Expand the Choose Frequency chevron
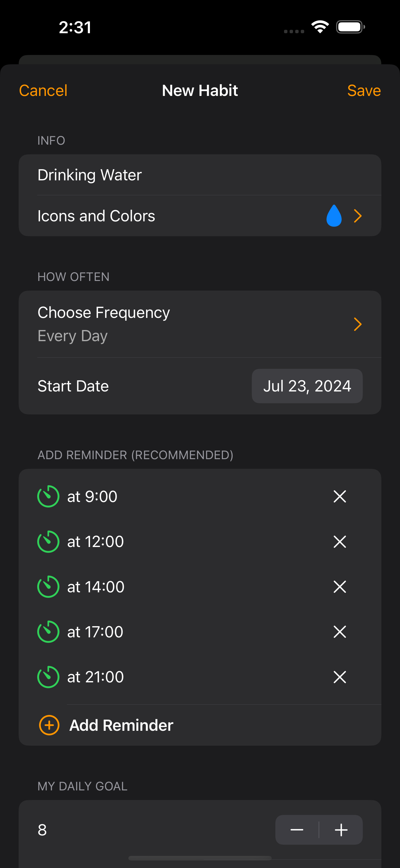 tap(358, 324)
